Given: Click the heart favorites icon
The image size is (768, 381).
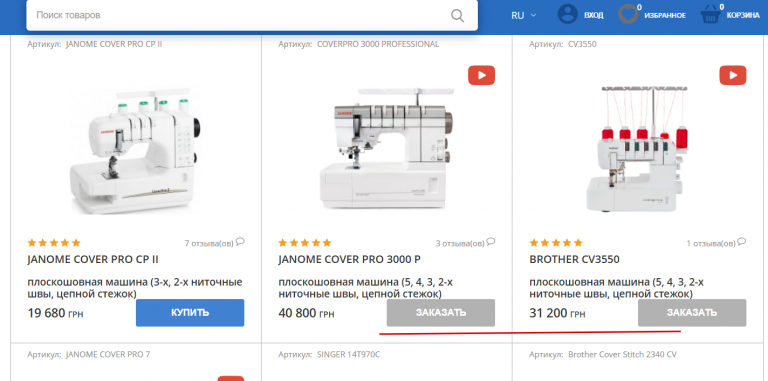Looking at the screenshot, I should (628, 14).
